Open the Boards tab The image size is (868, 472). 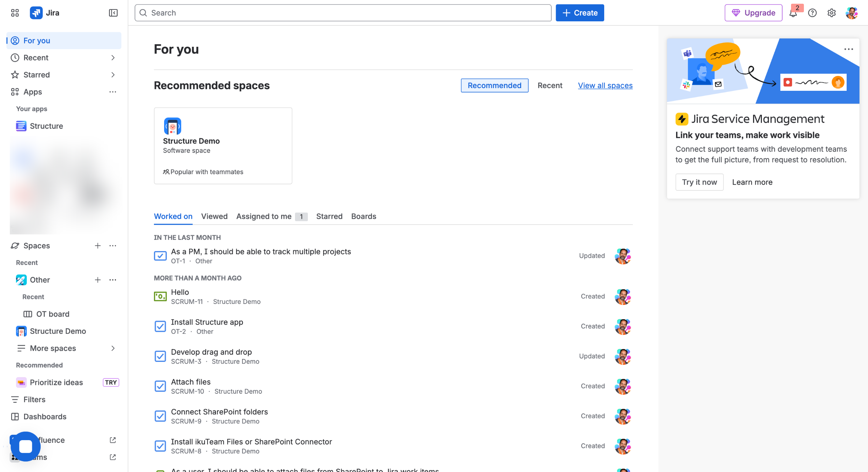pyautogui.click(x=363, y=216)
